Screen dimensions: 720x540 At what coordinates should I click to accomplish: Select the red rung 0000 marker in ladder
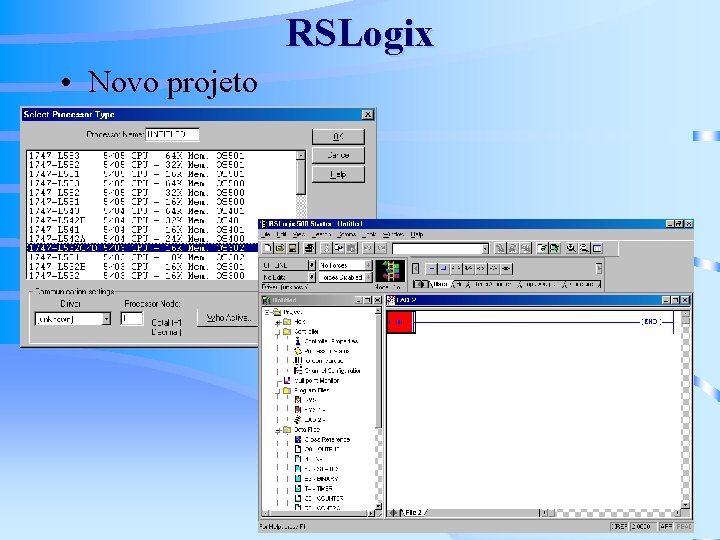tap(400, 322)
